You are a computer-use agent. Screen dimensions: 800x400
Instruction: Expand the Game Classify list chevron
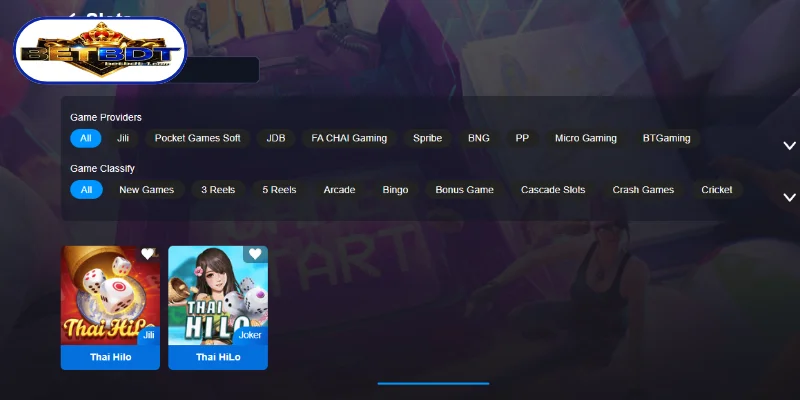789,197
